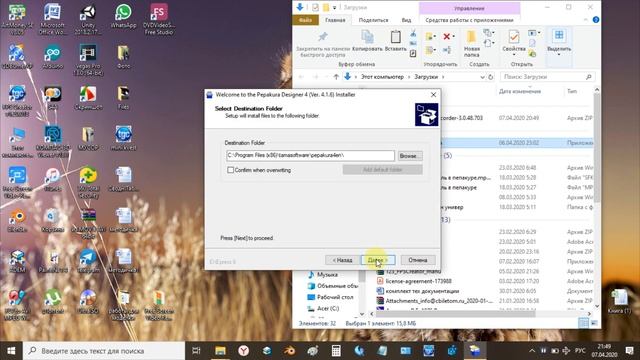Open the Unity desktop shortcut
This screenshot has height=360, width=640.
(88, 20)
